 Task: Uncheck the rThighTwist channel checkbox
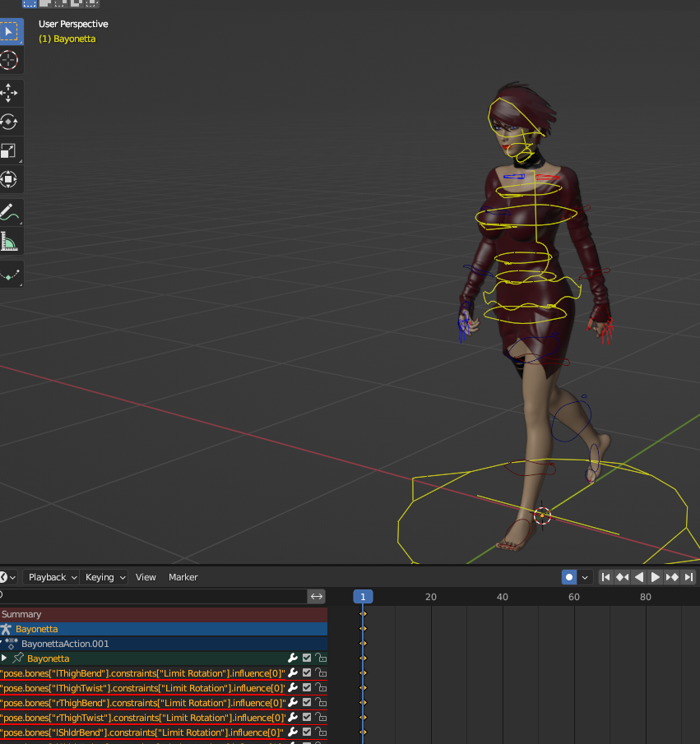point(307,717)
